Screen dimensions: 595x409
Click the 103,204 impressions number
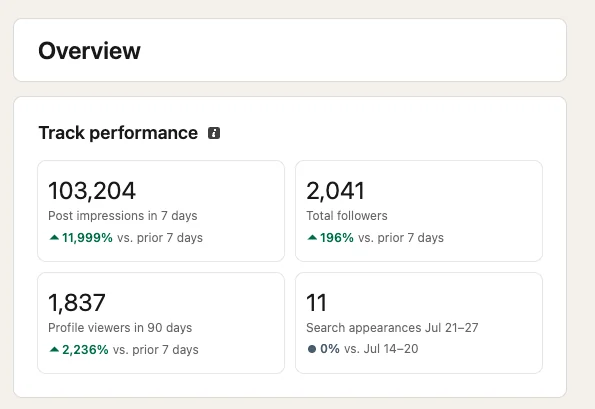[92, 190]
